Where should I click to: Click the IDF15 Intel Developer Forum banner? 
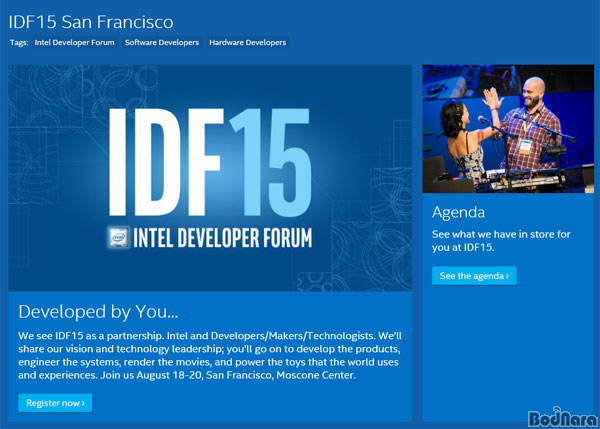tap(210, 178)
